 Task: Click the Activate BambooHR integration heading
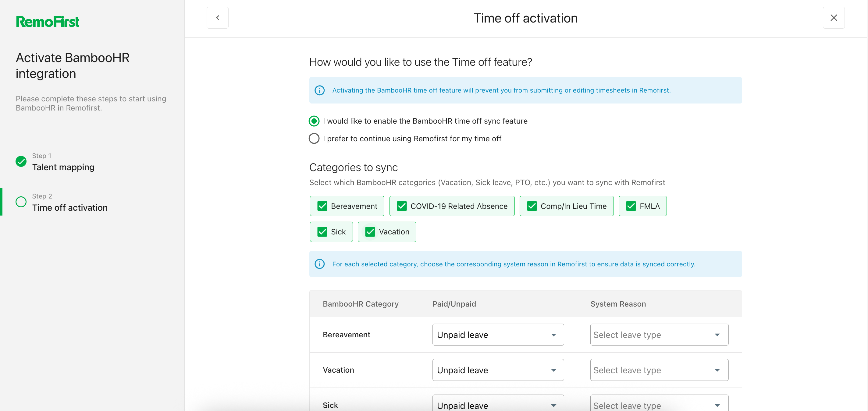point(73,65)
